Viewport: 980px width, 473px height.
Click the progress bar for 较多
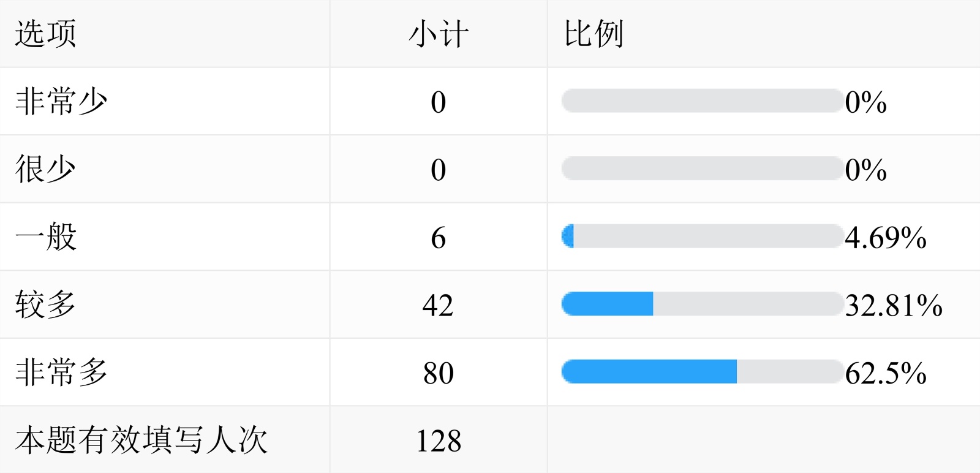702,304
